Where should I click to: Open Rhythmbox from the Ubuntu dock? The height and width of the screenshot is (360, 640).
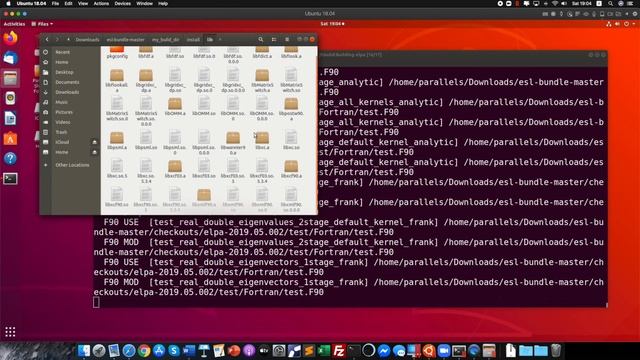(x=11, y=98)
